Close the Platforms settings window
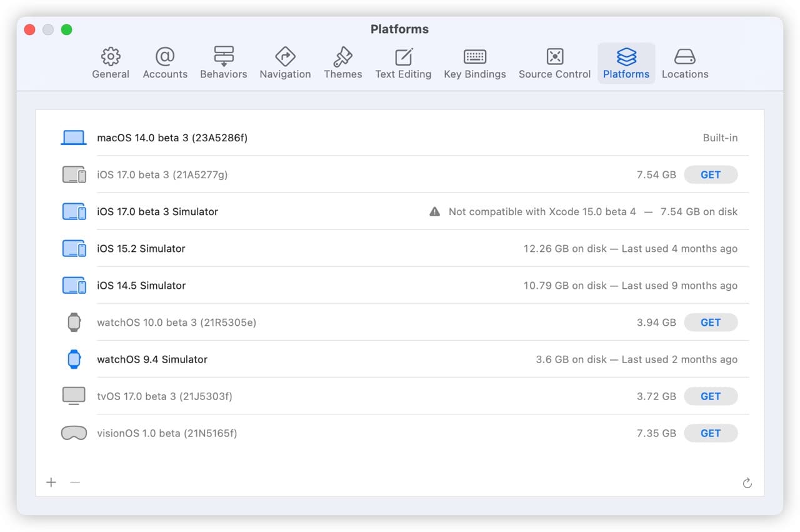 click(29, 29)
